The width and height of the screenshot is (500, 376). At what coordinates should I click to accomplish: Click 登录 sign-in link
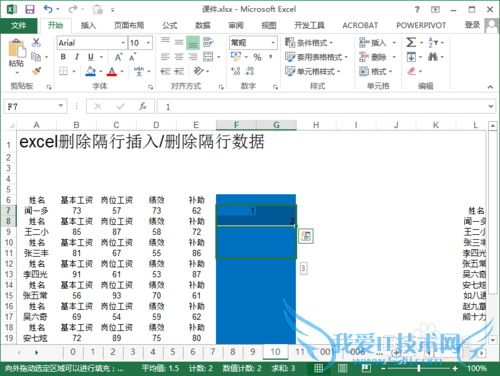tap(472, 25)
